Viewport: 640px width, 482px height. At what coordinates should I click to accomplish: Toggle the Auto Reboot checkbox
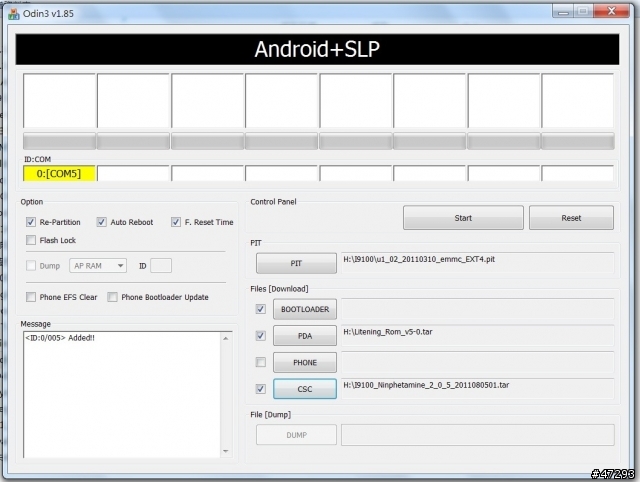101,222
